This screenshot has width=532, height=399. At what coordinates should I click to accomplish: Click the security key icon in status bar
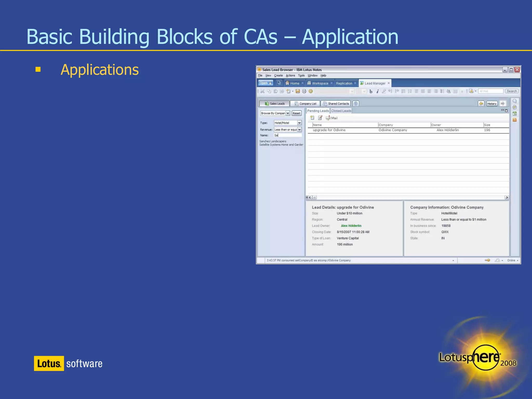coord(487,260)
